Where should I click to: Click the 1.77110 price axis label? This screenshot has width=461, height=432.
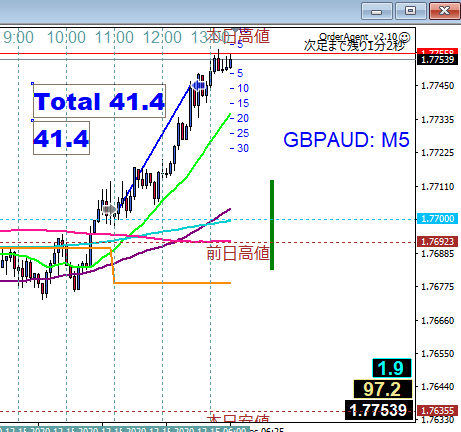(438, 187)
